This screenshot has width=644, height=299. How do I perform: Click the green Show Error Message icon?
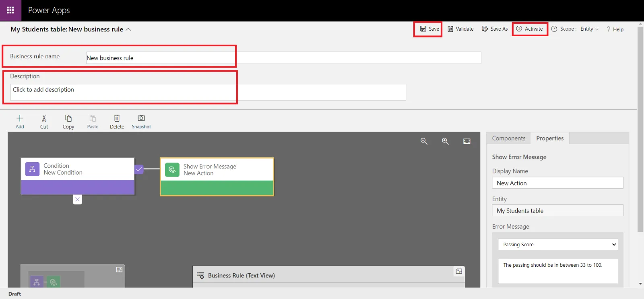(172, 169)
